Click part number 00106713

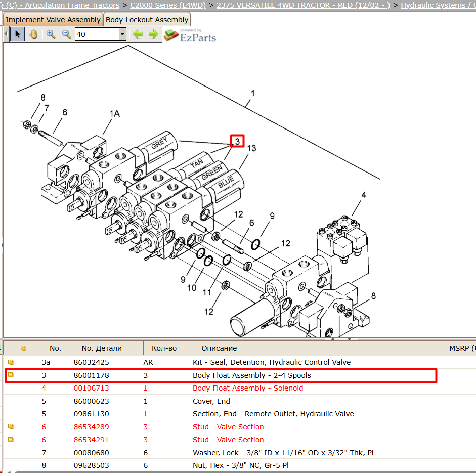click(x=91, y=388)
